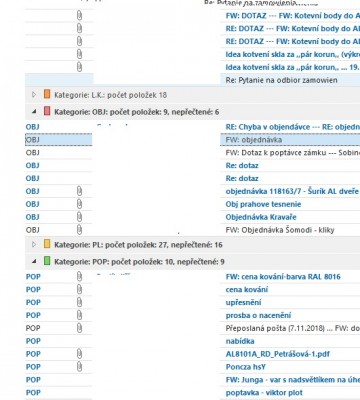Click attachment paperclip on objednávka 118163/7 row
360x400 pixels.
point(79,191)
